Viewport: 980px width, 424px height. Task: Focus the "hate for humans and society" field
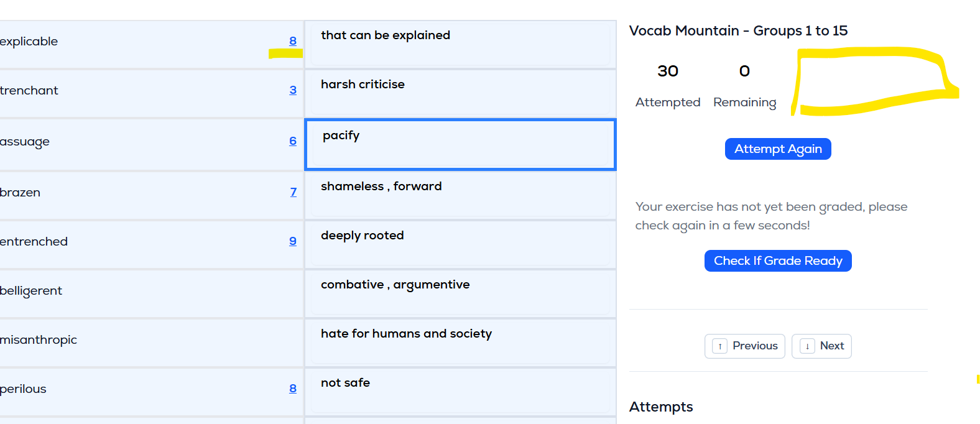click(460, 342)
